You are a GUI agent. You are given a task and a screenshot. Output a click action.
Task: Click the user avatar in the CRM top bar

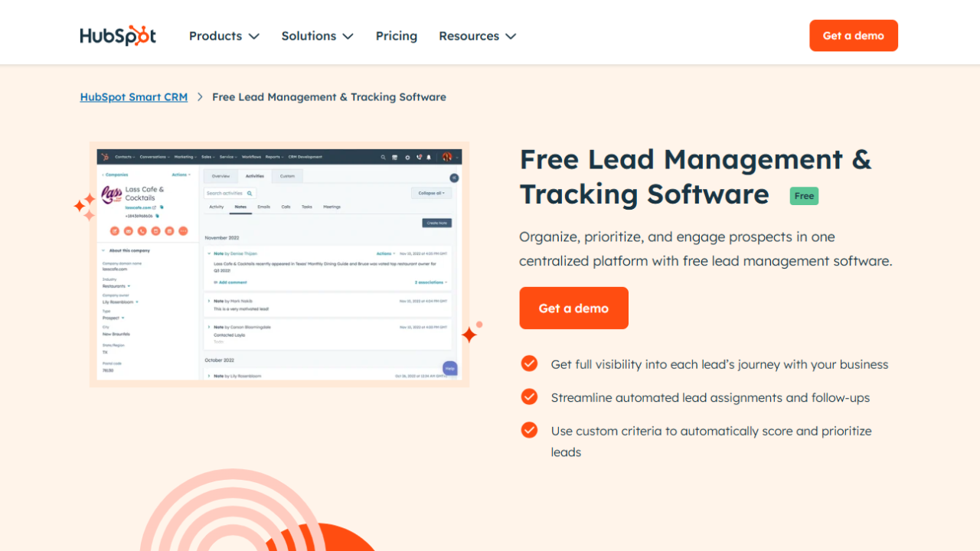click(x=447, y=157)
